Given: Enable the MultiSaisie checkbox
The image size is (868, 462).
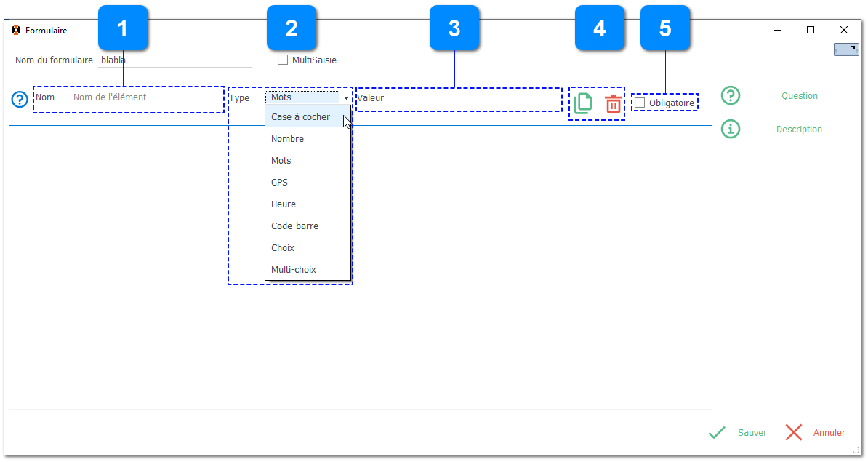Looking at the screenshot, I should pyautogui.click(x=283, y=60).
